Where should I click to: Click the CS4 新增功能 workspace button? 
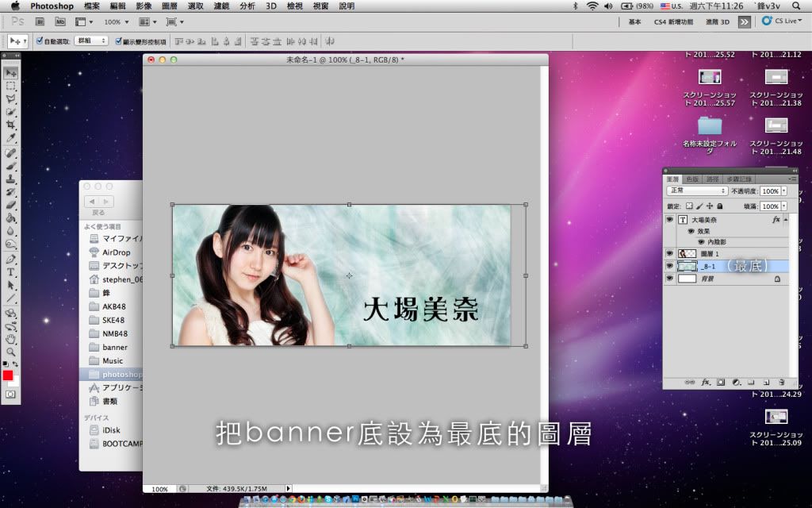[672, 22]
